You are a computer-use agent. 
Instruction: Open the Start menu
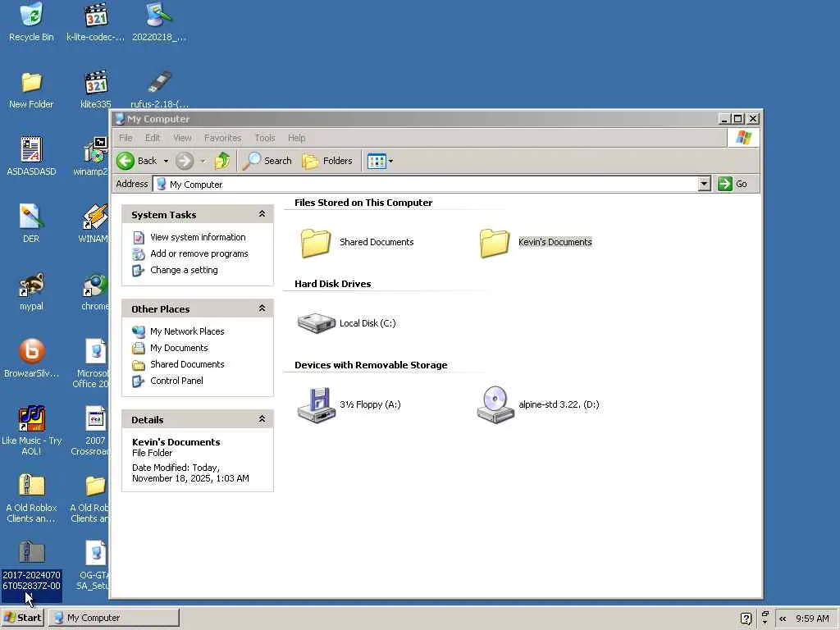point(23,618)
